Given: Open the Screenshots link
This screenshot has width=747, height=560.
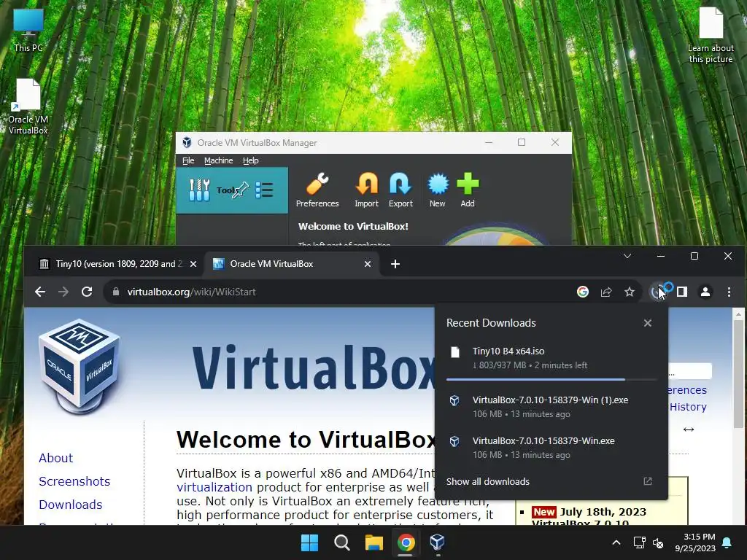Looking at the screenshot, I should click(74, 481).
